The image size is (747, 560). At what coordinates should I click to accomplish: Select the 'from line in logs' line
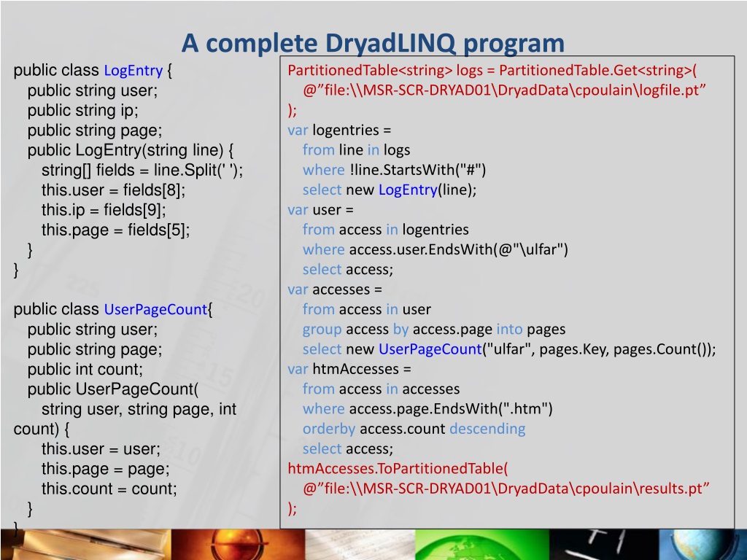click(x=356, y=150)
